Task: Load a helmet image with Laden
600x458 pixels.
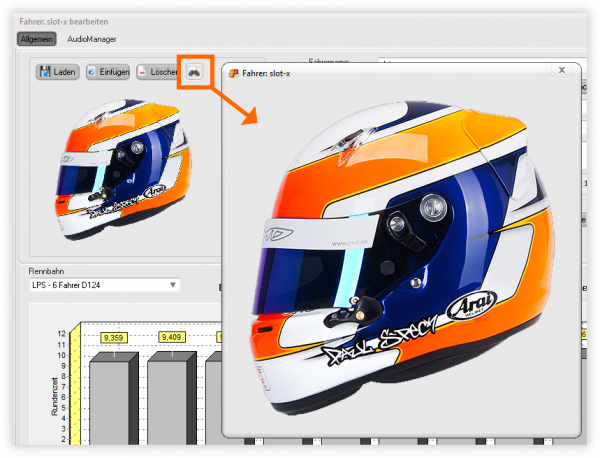Action: click(58, 72)
